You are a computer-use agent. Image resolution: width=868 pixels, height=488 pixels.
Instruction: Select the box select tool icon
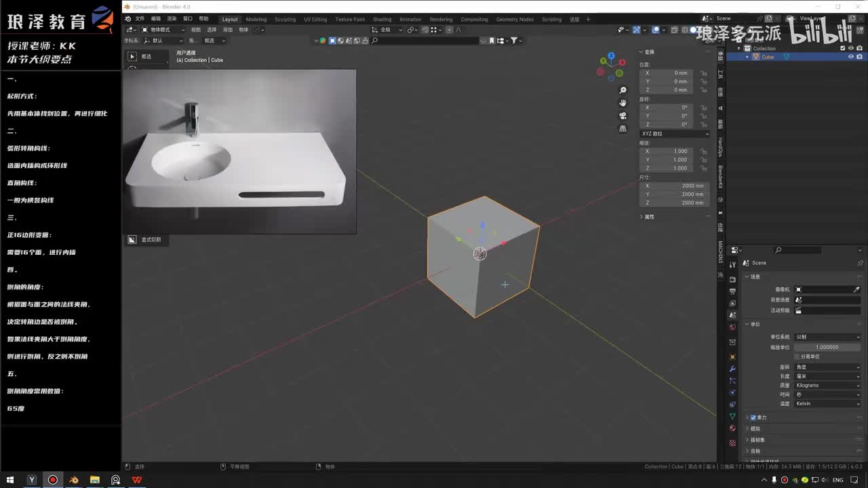click(133, 57)
